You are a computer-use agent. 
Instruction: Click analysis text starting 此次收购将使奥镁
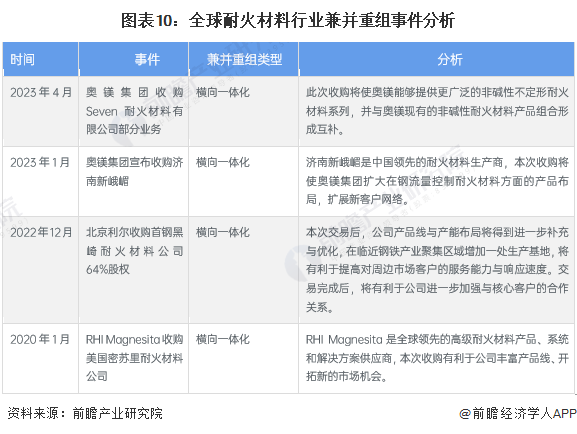coord(437,110)
